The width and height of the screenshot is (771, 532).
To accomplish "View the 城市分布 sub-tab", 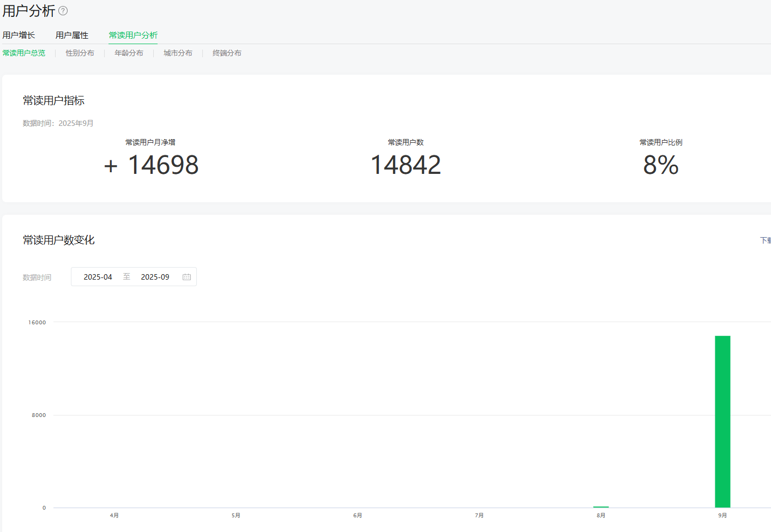I will [x=178, y=53].
